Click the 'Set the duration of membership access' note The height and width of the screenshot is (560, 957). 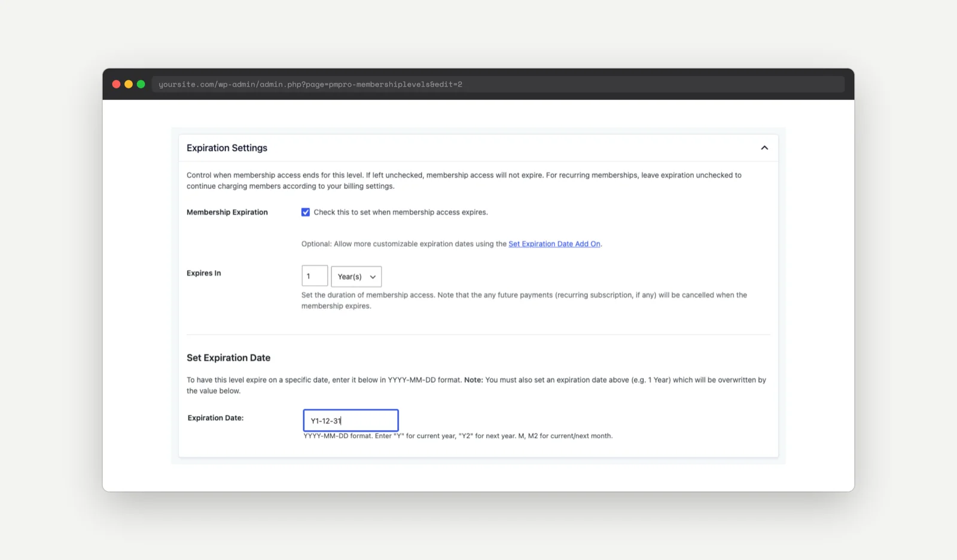click(524, 300)
